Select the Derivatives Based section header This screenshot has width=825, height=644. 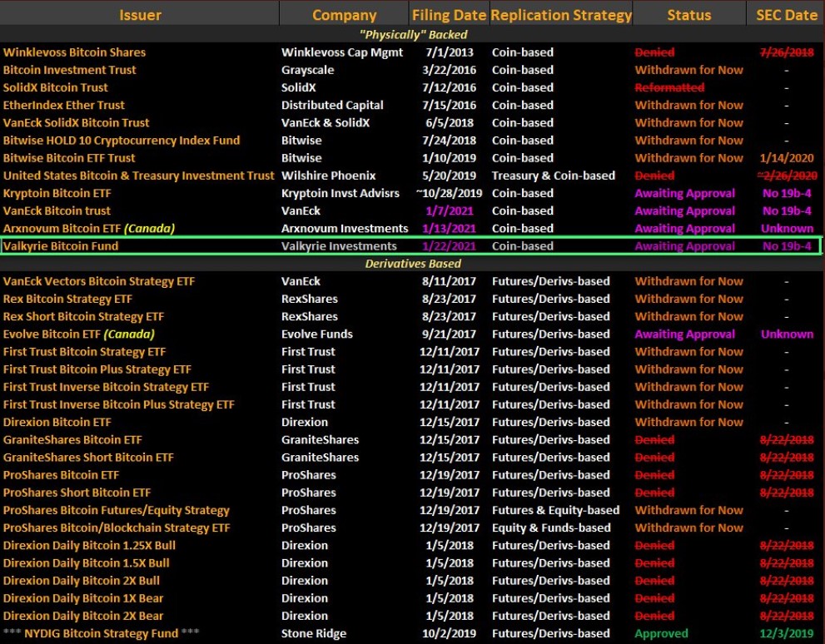[412, 263]
